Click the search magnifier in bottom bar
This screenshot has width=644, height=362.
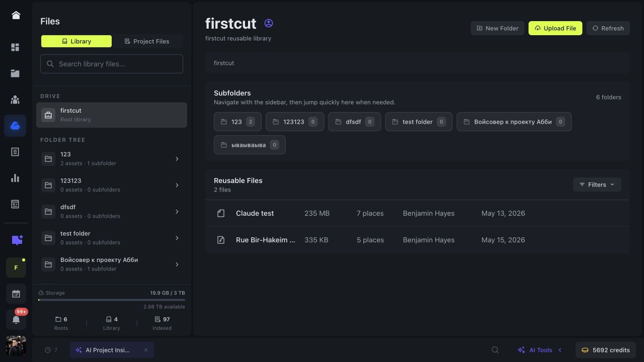(495, 350)
